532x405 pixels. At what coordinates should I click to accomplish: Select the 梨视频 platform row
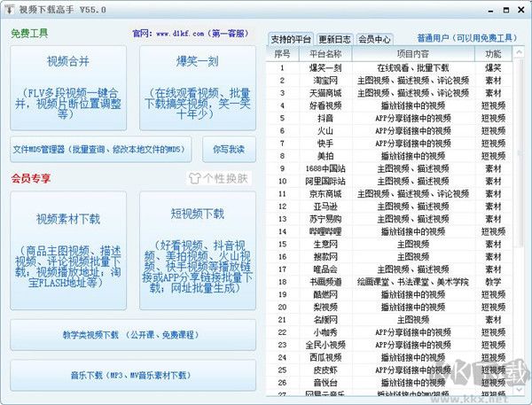tap(389, 307)
